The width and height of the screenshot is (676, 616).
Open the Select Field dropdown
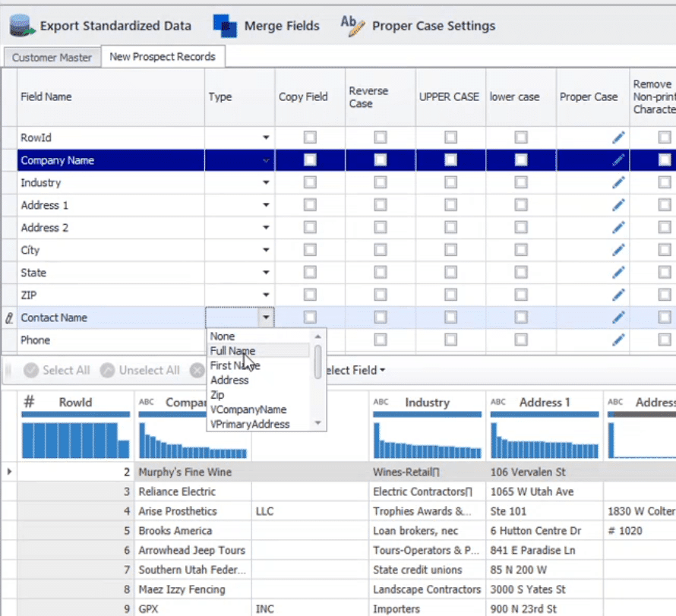[x=355, y=371]
